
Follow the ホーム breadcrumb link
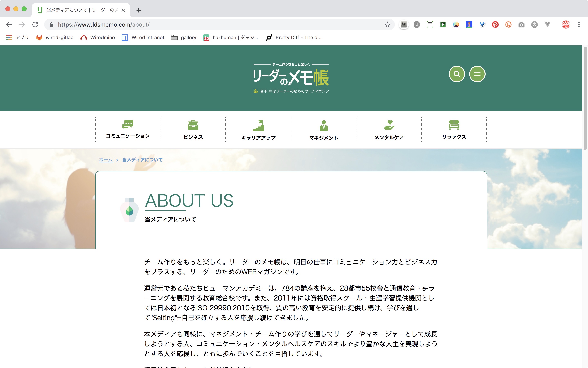click(x=106, y=160)
